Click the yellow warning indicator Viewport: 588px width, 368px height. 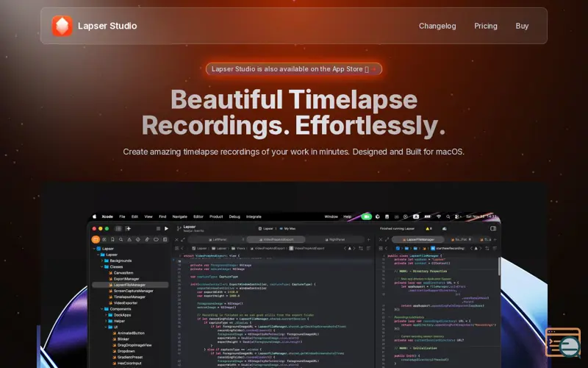[x=429, y=228]
